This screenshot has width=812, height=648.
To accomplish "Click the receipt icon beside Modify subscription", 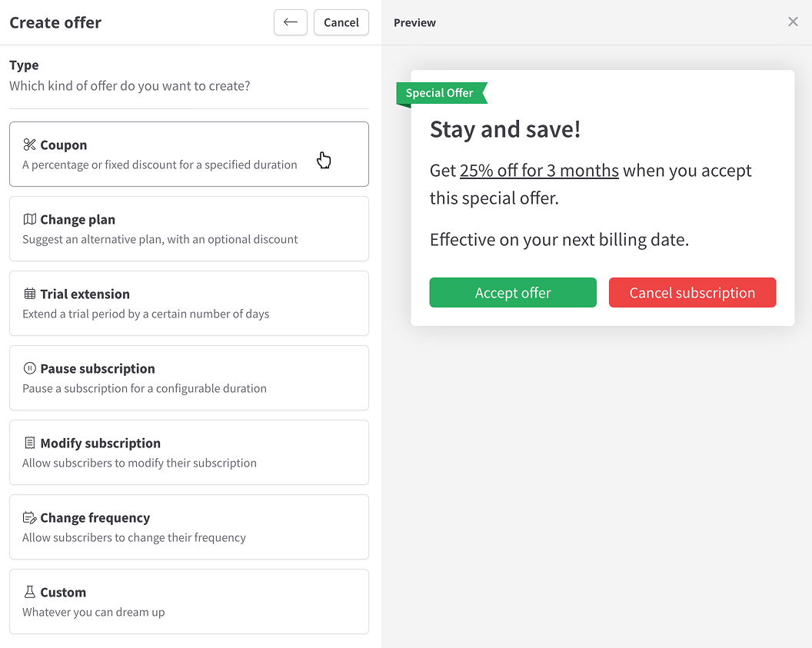I will (x=30, y=443).
